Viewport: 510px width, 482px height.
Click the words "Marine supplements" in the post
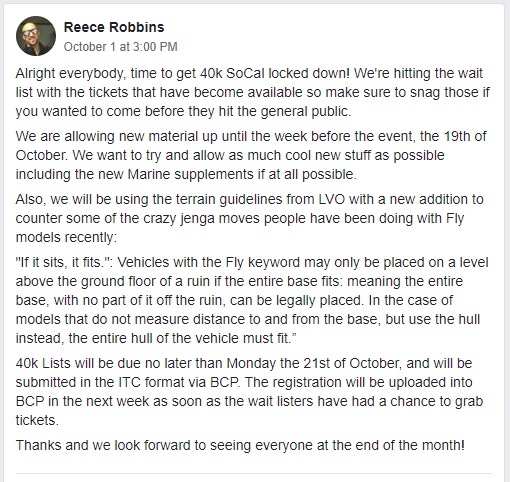191,174
